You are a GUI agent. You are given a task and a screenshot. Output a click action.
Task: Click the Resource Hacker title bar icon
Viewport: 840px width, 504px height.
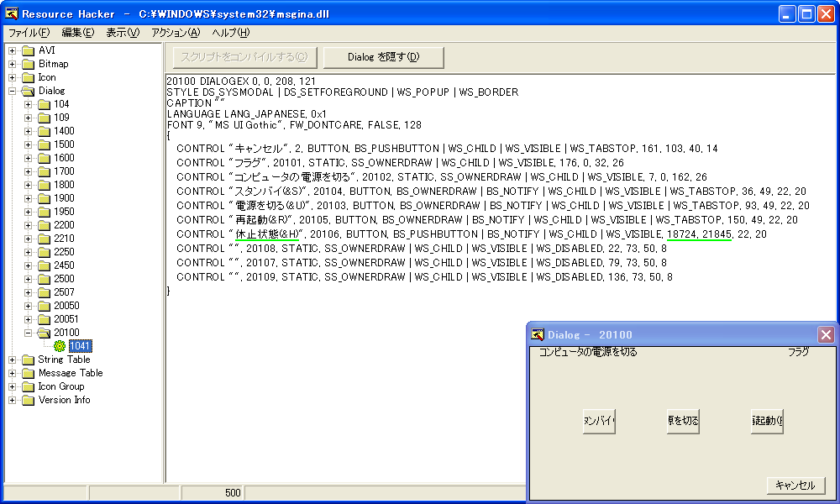11,13
